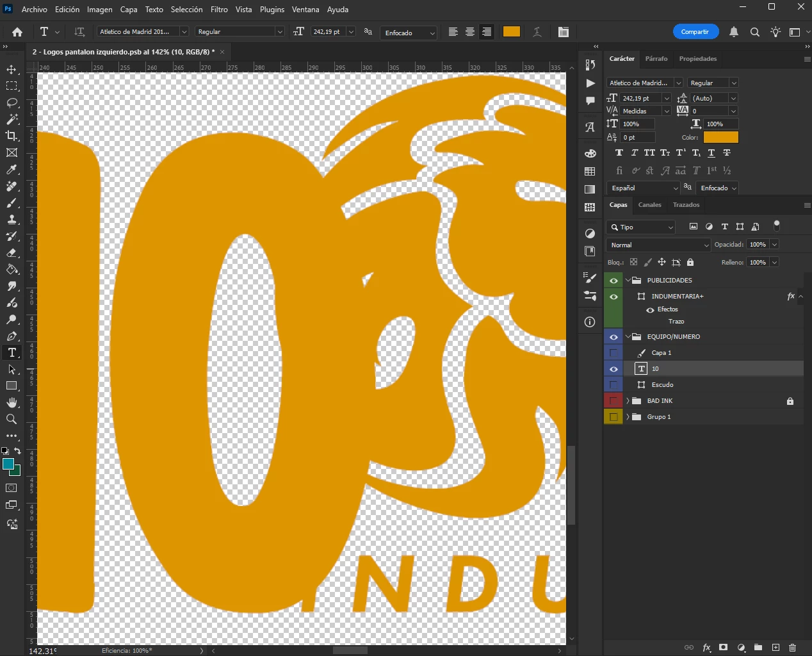
Task: Show the BAD INK group
Action: tap(613, 401)
